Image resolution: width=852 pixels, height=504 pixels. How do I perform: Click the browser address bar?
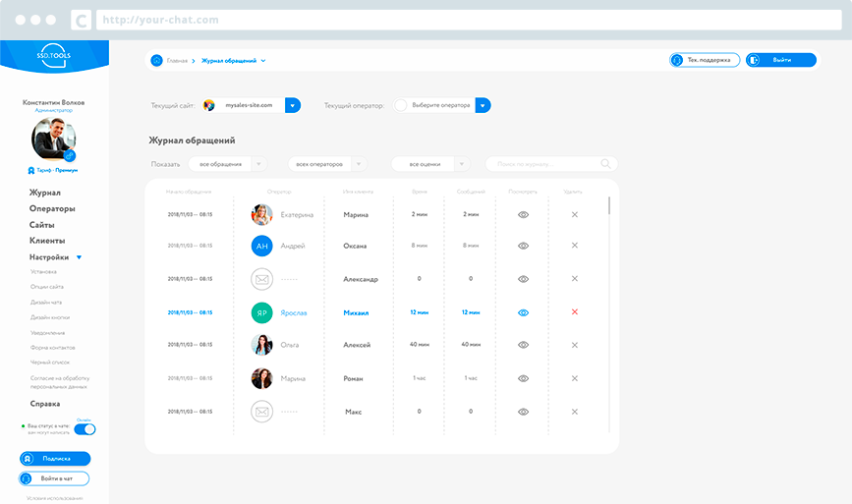point(469,20)
